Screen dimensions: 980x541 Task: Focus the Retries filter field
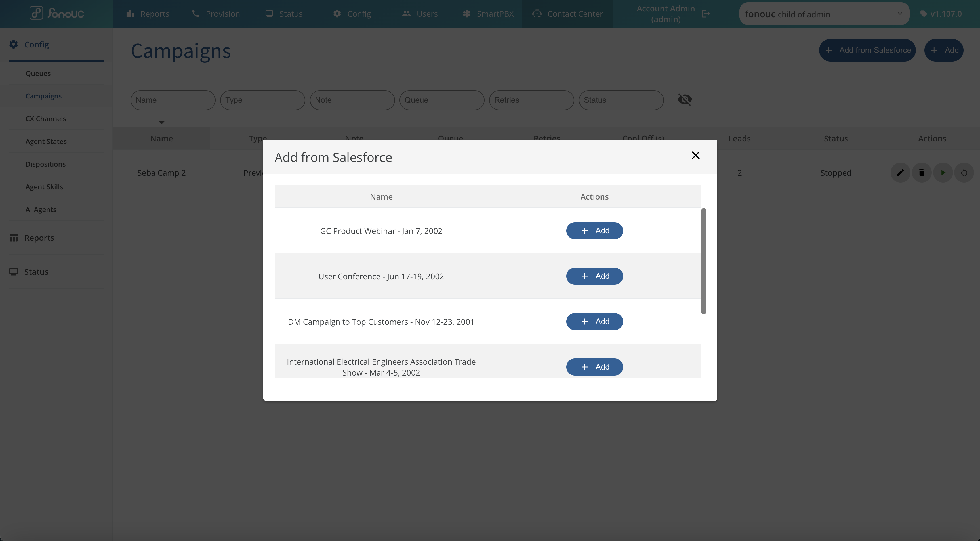coord(531,100)
